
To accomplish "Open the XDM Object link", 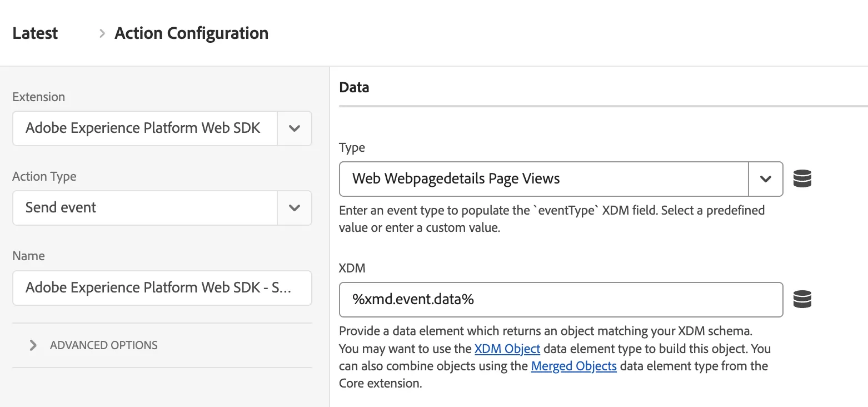I will [507, 349].
